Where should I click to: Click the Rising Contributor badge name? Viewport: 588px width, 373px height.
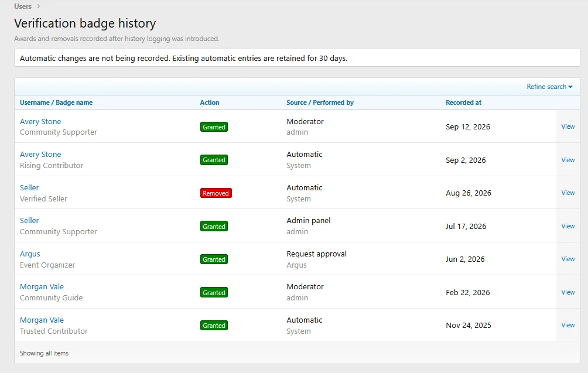coord(52,166)
